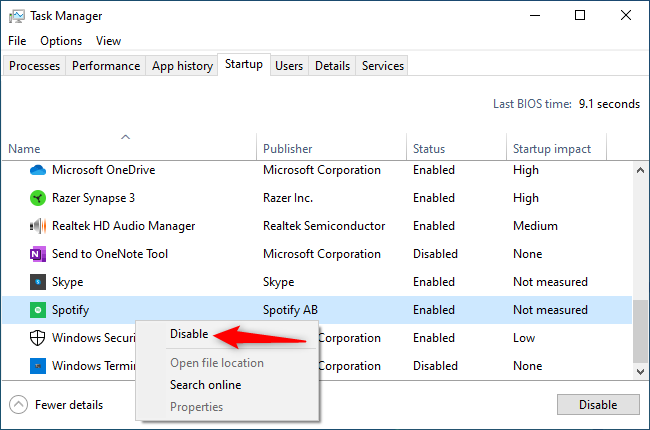Screen dimensions: 650x430
Task: Select the Windows Terminal entry name
Action: coord(94,366)
